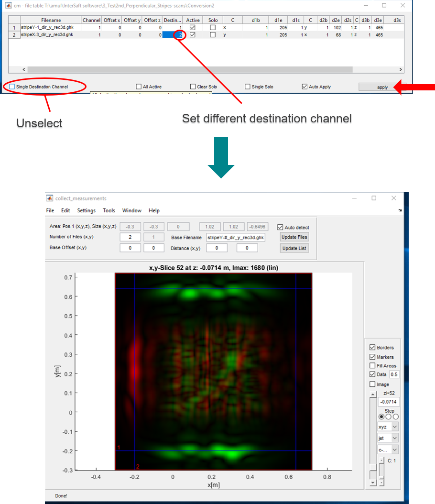Image resolution: width=435 pixels, height=504 pixels.
Task: Click the row 1 header in the file table
Action: tap(14, 28)
